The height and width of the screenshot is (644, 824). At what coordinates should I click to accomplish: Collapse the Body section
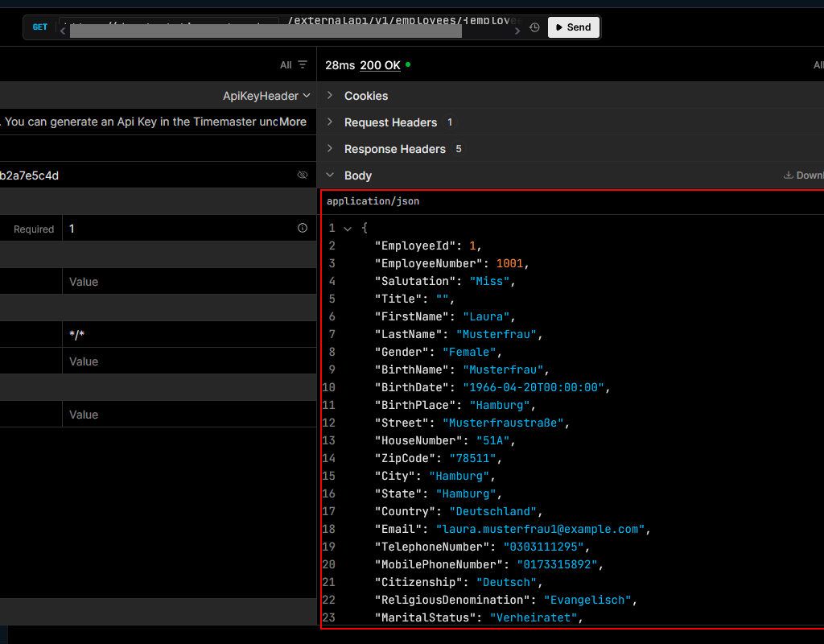pyautogui.click(x=357, y=175)
